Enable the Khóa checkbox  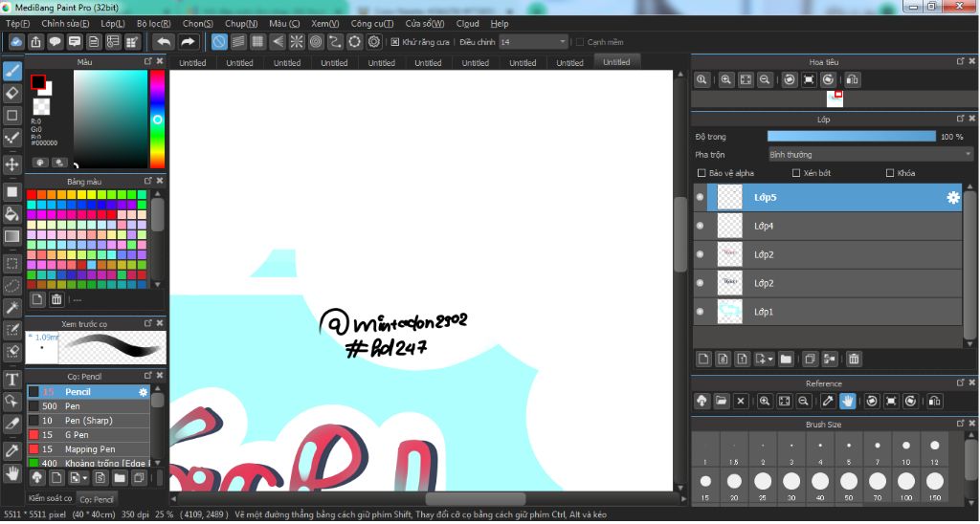pyautogui.click(x=889, y=173)
